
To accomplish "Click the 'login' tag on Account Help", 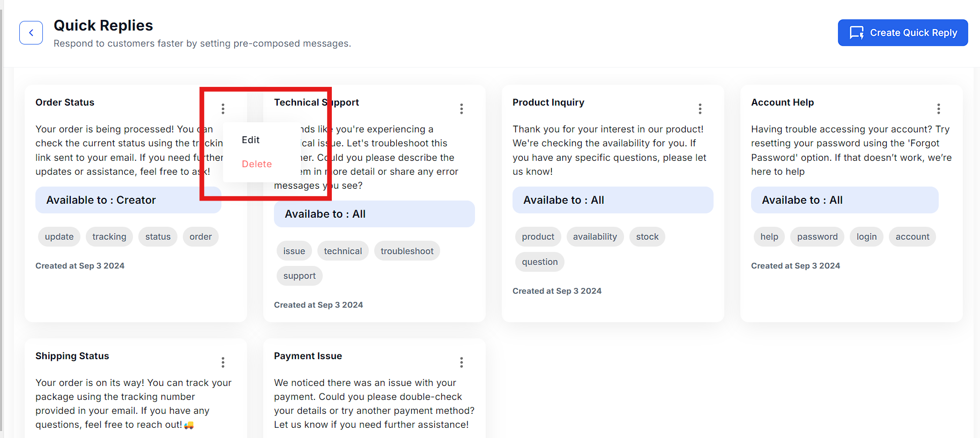I will (x=866, y=237).
